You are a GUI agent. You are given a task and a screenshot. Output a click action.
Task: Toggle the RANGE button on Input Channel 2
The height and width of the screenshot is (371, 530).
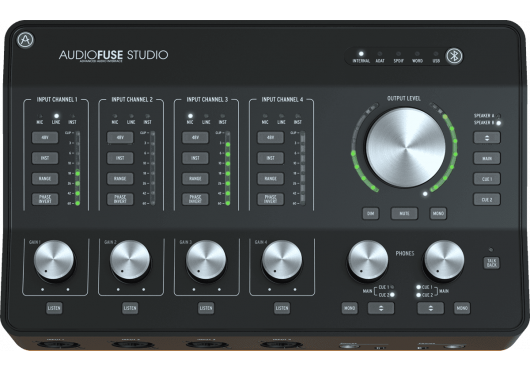pyautogui.click(x=120, y=178)
